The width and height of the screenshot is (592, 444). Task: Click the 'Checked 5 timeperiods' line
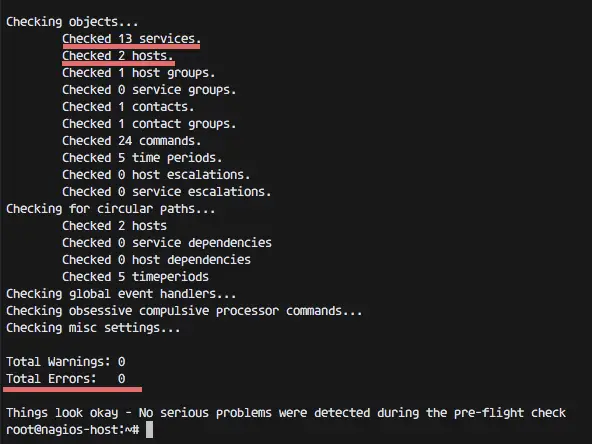[136, 277]
